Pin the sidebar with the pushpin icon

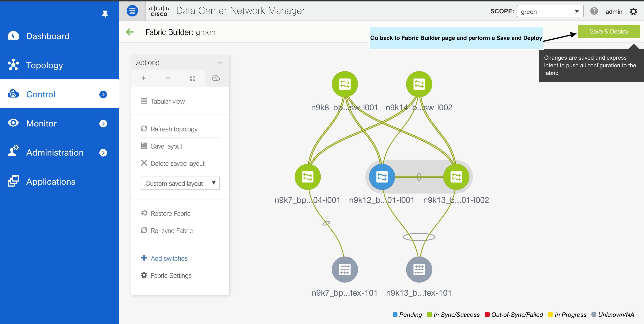pos(105,15)
